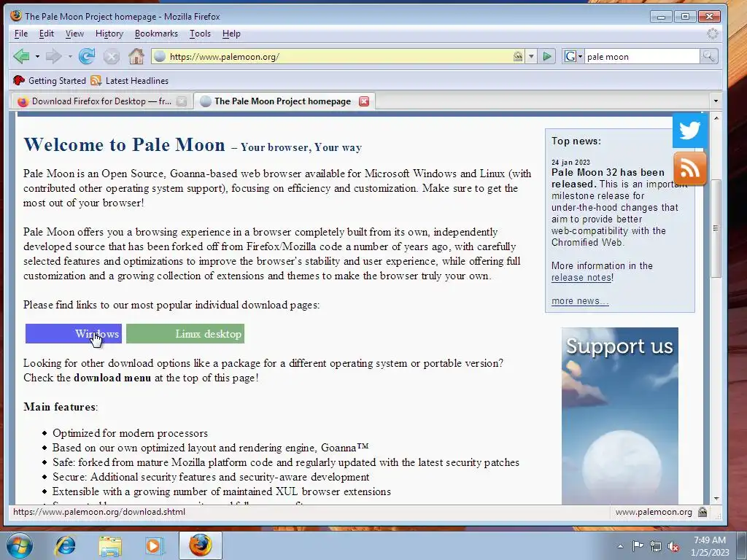Open the list all tabs dropdown
This screenshot has height=560, width=747.
(715, 101)
